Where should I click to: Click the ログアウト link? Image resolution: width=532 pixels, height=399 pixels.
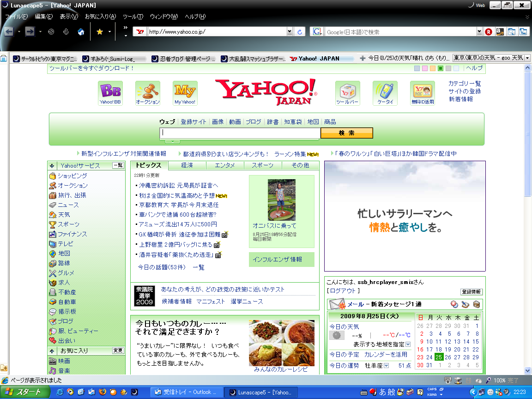(x=343, y=291)
